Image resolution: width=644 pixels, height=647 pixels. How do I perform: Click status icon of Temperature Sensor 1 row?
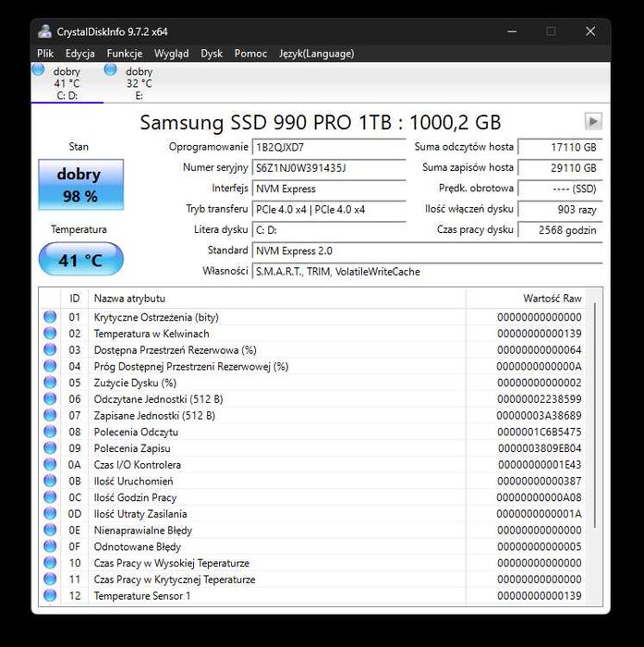pyautogui.click(x=50, y=595)
